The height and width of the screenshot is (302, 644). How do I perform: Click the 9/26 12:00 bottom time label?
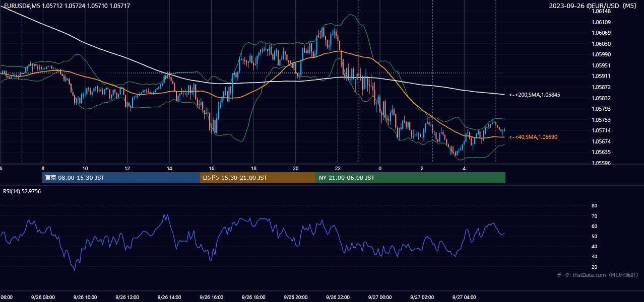(127, 297)
